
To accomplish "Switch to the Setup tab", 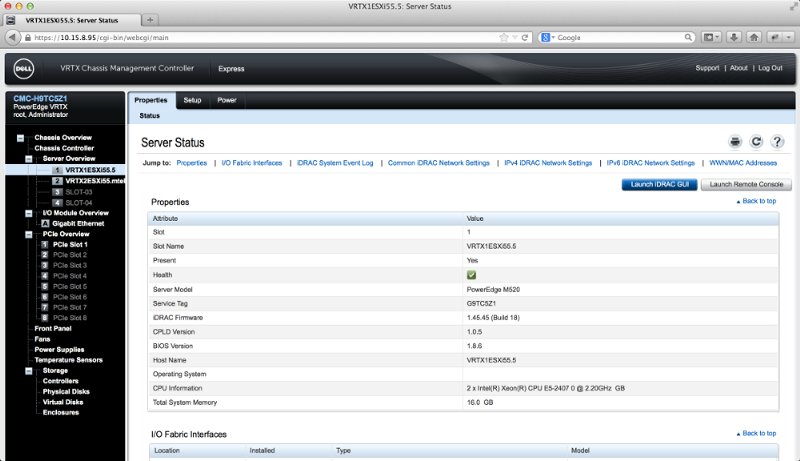I will click(x=192, y=100).
